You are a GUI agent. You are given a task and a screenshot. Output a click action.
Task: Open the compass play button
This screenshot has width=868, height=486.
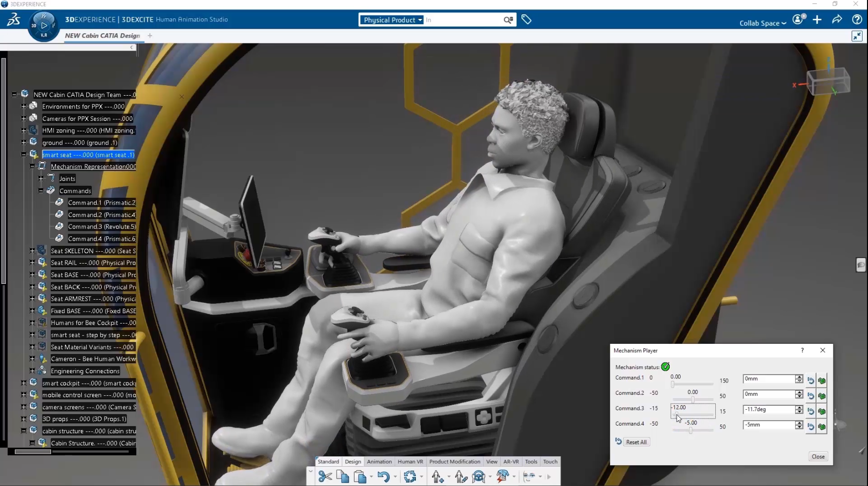tap(44, 25)
